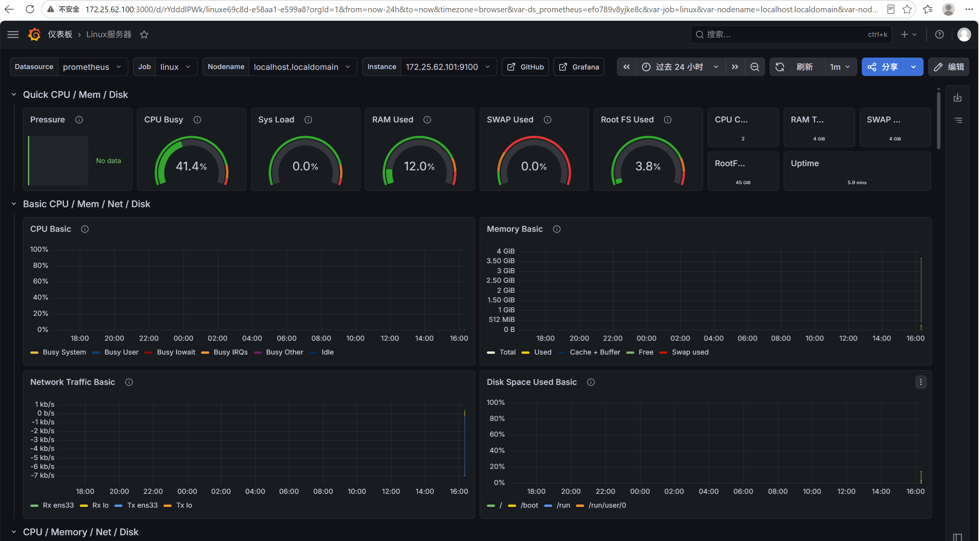Show info tooltip for CPU Basic panel
980x541 pixels.
pyautogui.click(x=85, y=229)
